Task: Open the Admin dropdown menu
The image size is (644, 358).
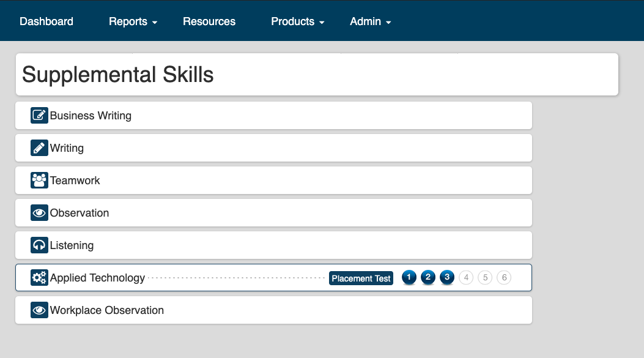Action: point(370,21)
